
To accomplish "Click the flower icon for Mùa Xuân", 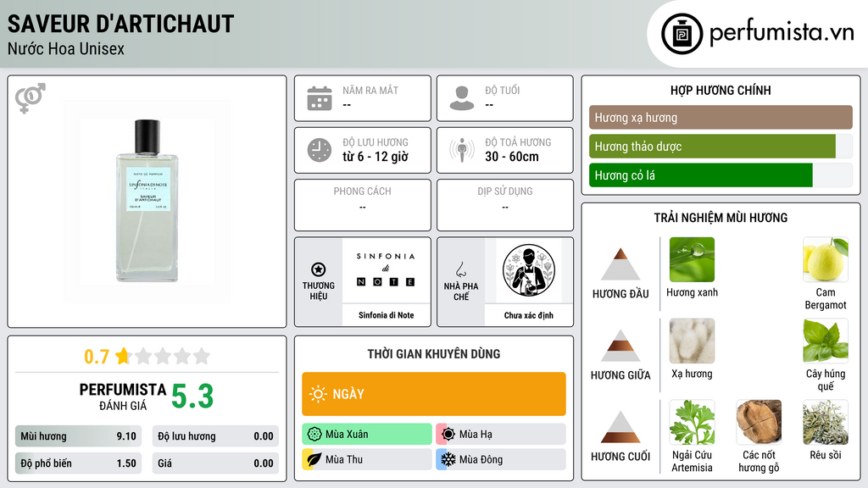I will 314,435.
